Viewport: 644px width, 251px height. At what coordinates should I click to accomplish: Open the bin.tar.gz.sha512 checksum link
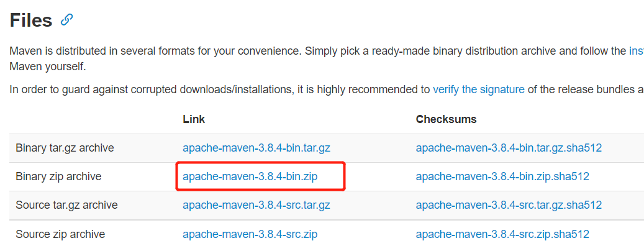pyautogui.click(x=509, y=148)
